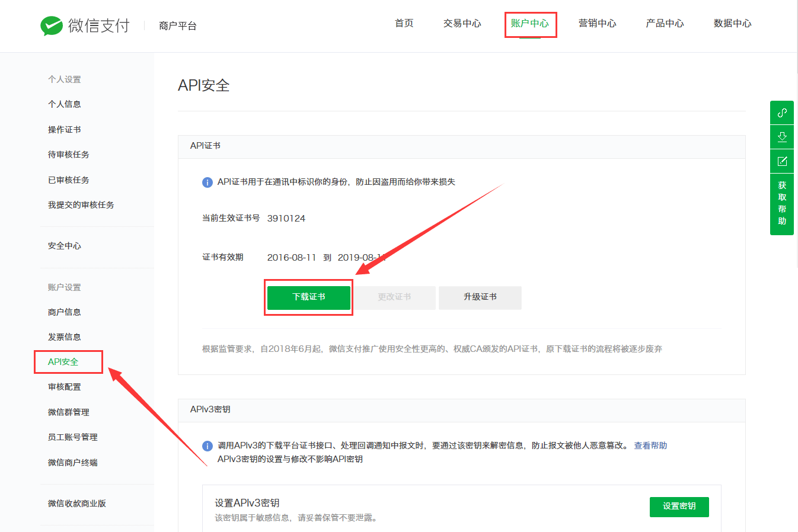Open 安全中心 in the sidebar
Viewport: 798px width, 532px height.
click(65, 246)
